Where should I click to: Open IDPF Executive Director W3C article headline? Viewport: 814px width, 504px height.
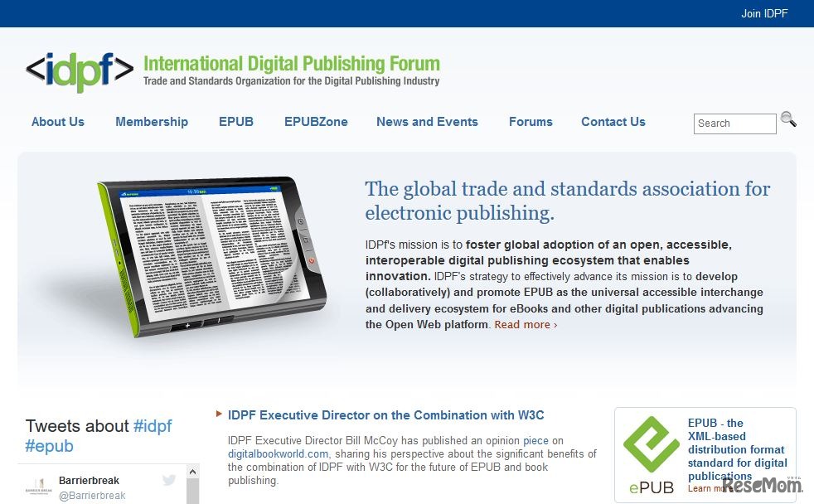pyautogui.click(x=385, y=415)
